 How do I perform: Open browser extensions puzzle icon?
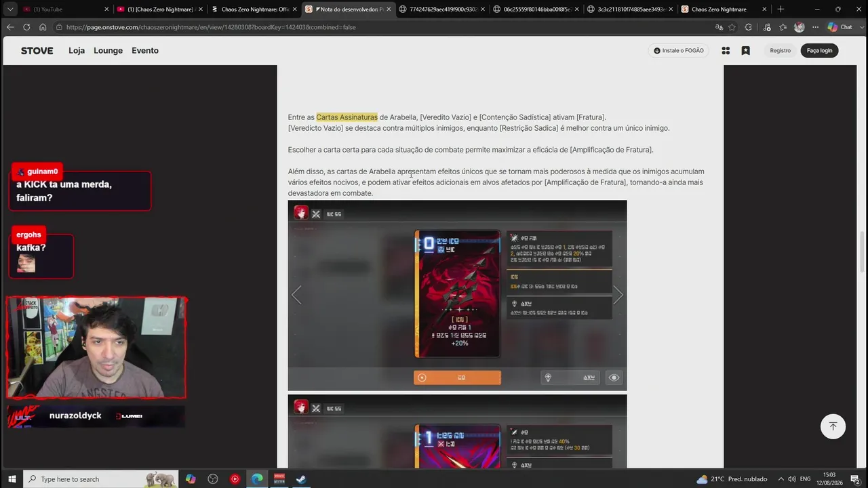[749, 27]
